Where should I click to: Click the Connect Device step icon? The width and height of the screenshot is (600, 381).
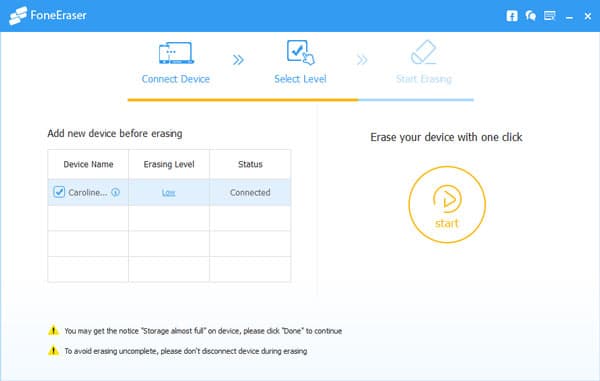click(176, 53)
